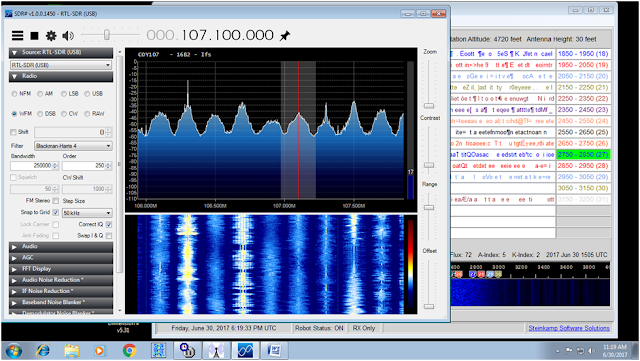Viewport: 640px width, 361px height.
Task: Select the LSB radio mode
Action: point(64,94)
